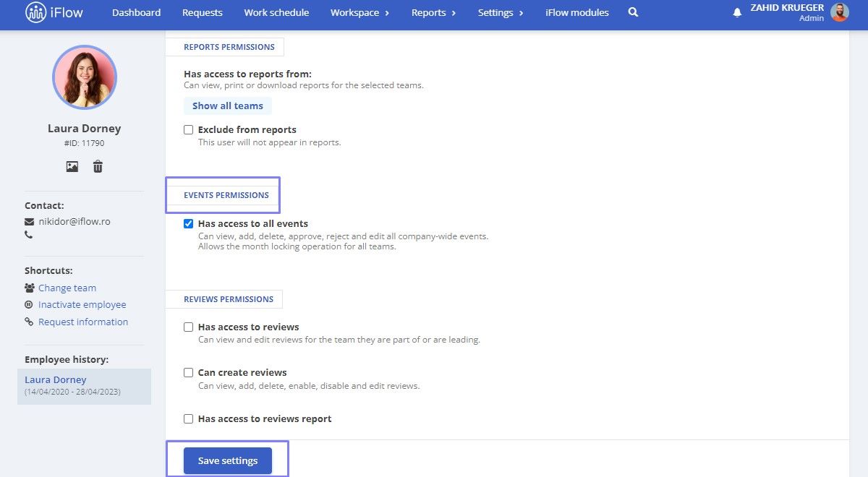Open the Settings dropdown menu

pyautogui.click(x=501, y=12)
